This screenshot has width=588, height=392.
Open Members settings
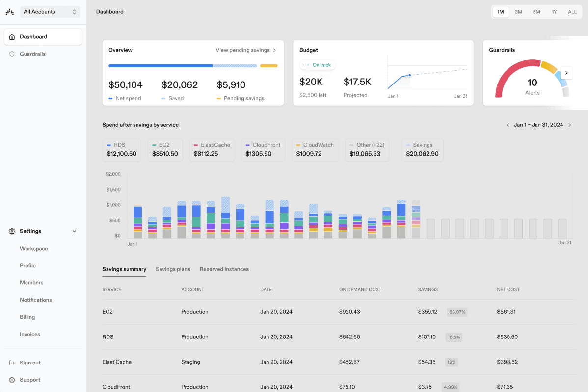point(31,283)
